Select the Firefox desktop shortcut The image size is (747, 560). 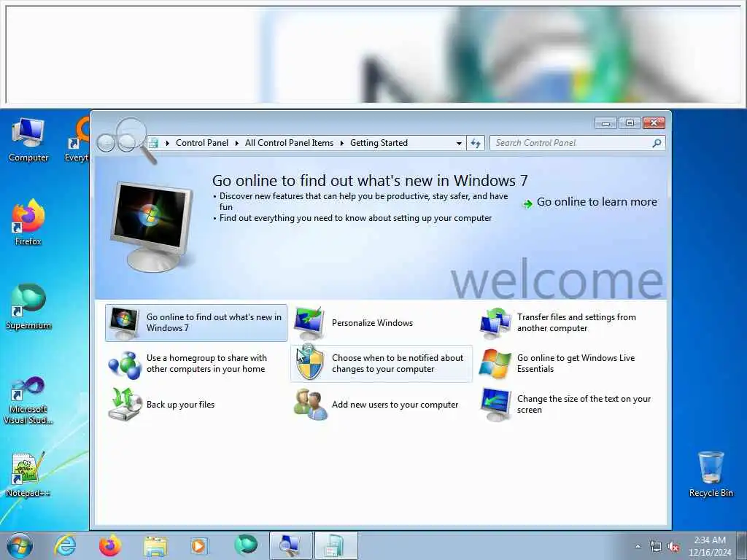coord(28,222)
